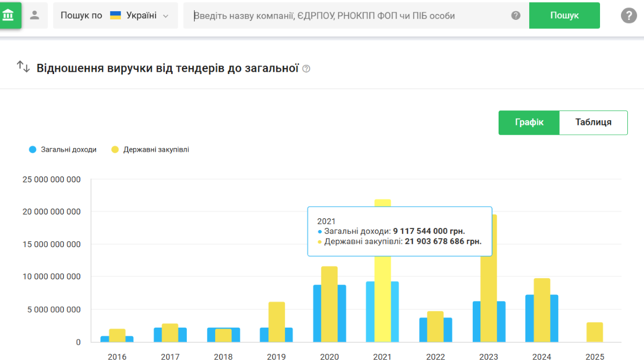Click the "25 000 000 000" axis value
Image resolution: width=644 pixels, height=363 pixels.
point(52,179)
